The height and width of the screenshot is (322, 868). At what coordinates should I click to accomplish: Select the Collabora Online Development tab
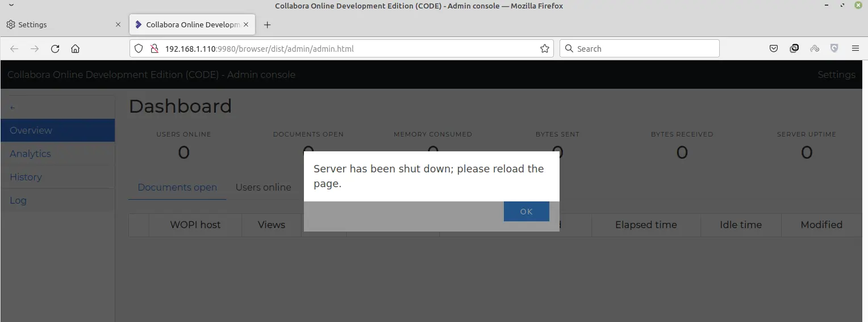pos(192,24)
